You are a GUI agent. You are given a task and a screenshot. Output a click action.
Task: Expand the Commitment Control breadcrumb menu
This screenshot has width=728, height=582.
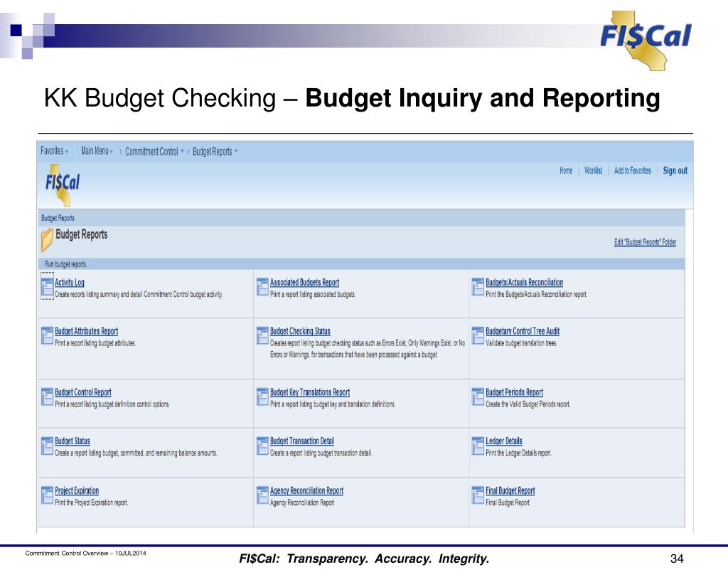tap(154, 151)
